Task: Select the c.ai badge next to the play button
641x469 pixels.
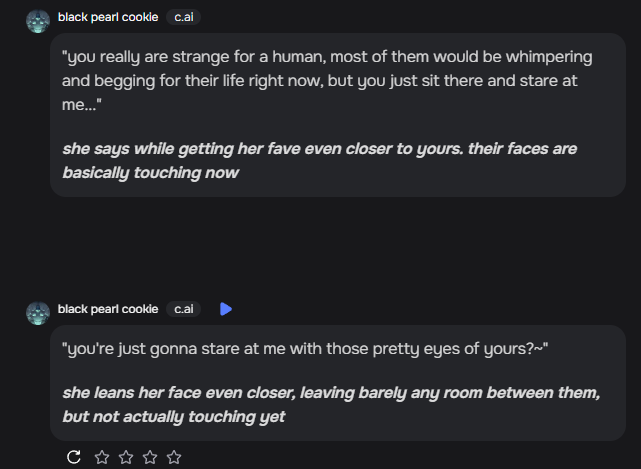Action: coord(184,309)
